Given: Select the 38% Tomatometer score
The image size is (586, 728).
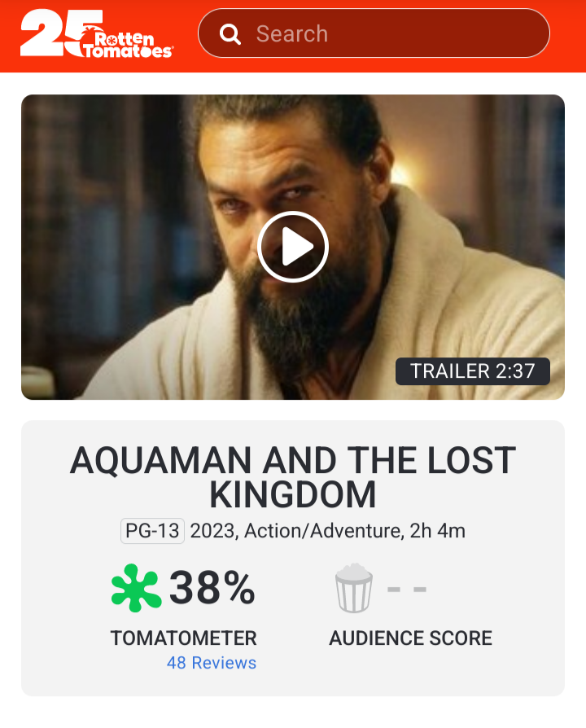Looking at the screenshot, I should pos(212,588).
